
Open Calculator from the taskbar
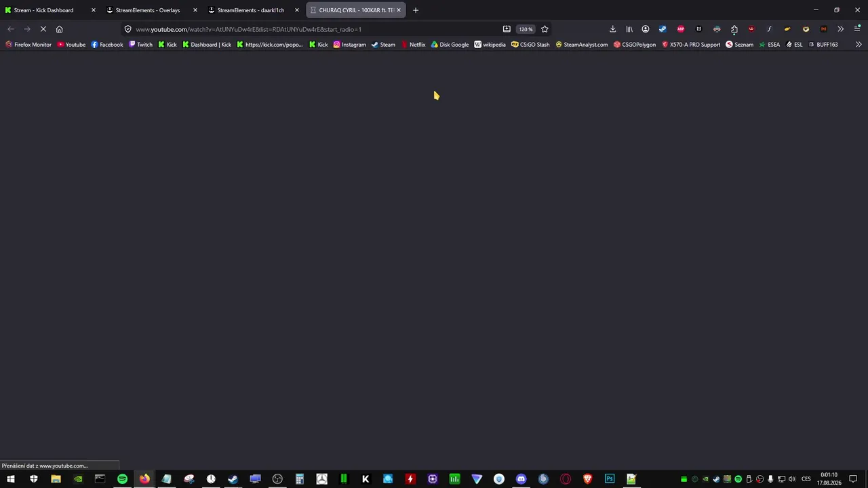(299, 479)
